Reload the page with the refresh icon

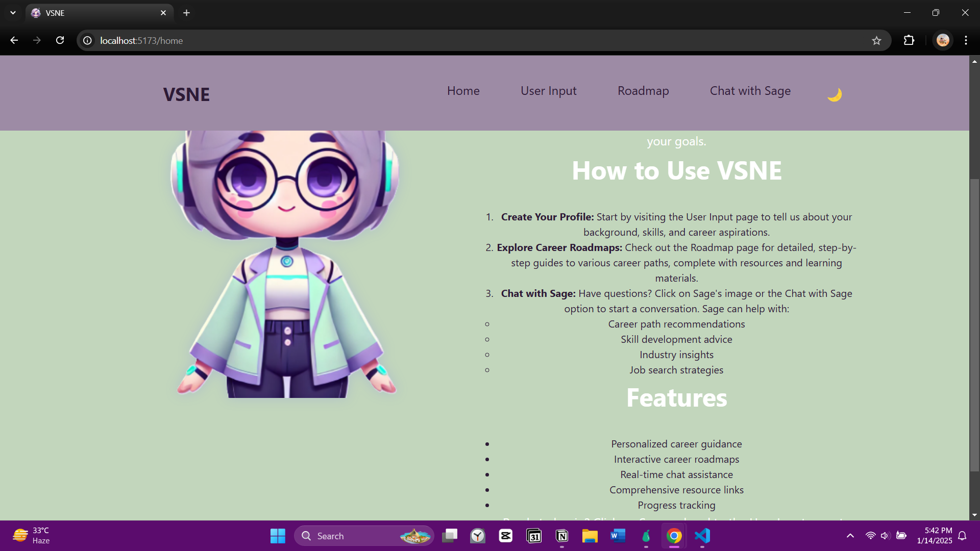click(60, 40)
